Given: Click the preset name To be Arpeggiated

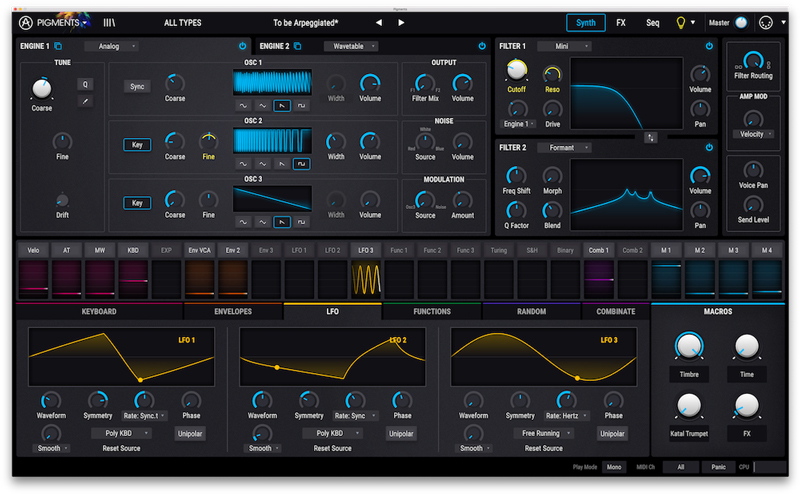Looking at the screenshot, I should [x=305, y=22].
